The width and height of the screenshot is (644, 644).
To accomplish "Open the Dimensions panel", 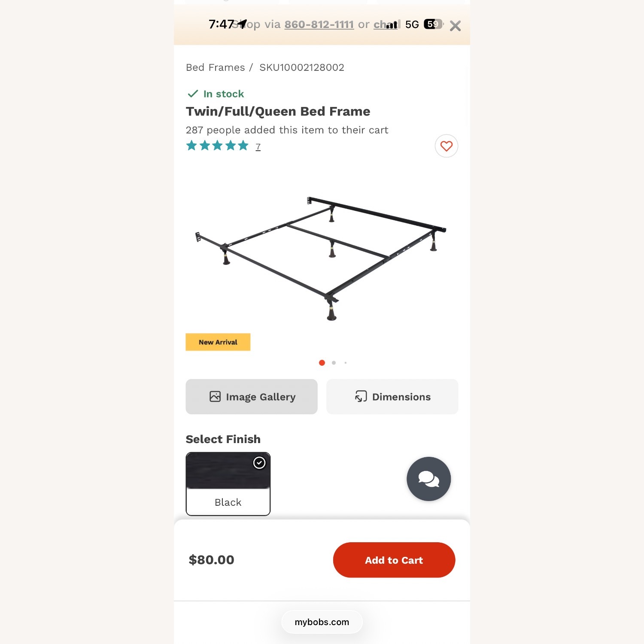I will click(392, 397).
